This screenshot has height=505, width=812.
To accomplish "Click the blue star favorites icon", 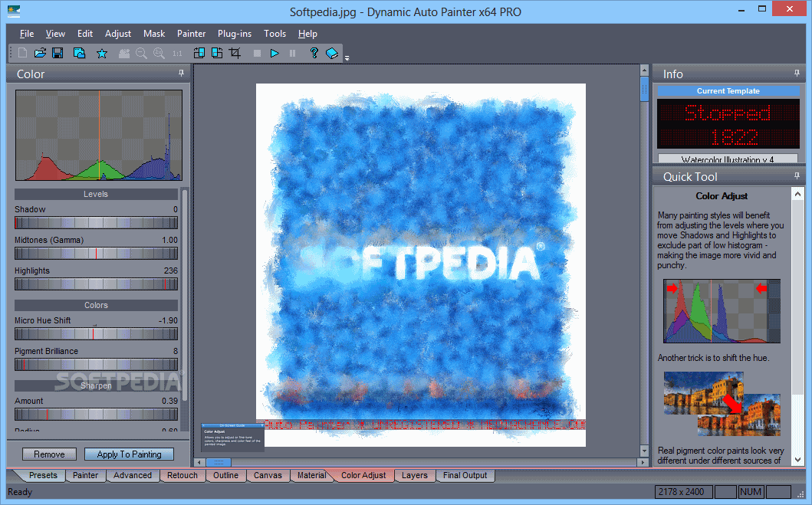I will (102, 54).
